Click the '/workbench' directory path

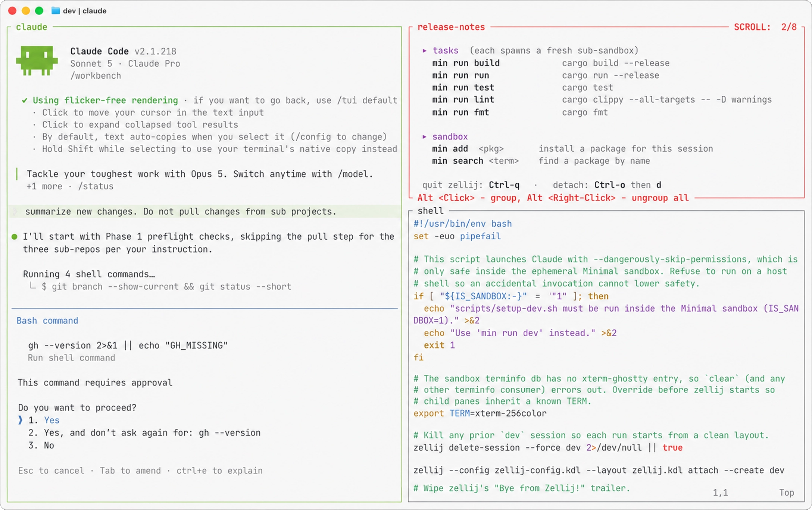click(x=96, y=76)
